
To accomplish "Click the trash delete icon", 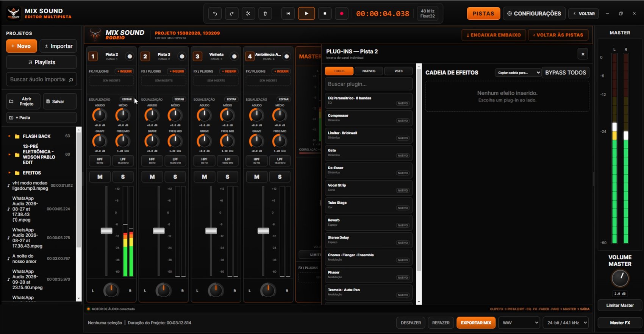I will [x=265, y=14].
